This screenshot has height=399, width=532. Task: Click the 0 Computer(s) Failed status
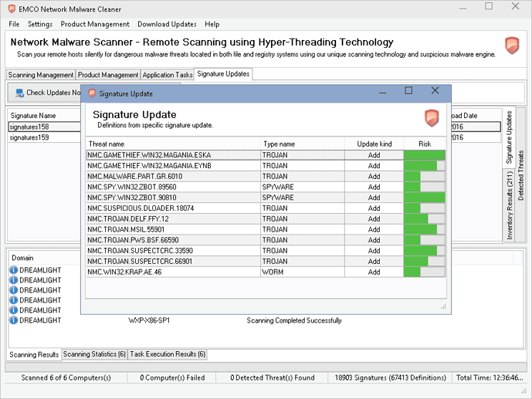tap(172, 378)
